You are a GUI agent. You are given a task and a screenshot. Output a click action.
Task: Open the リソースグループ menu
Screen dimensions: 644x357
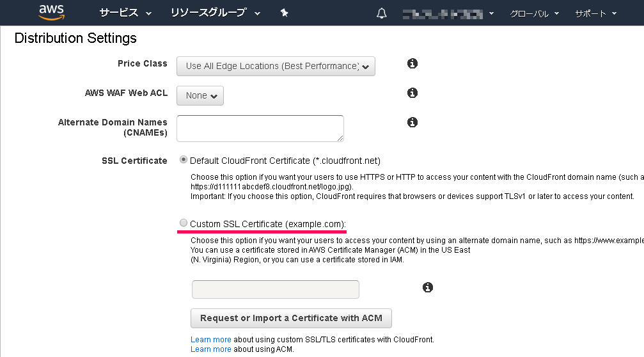pyautogui.click(x=216, y=13)
